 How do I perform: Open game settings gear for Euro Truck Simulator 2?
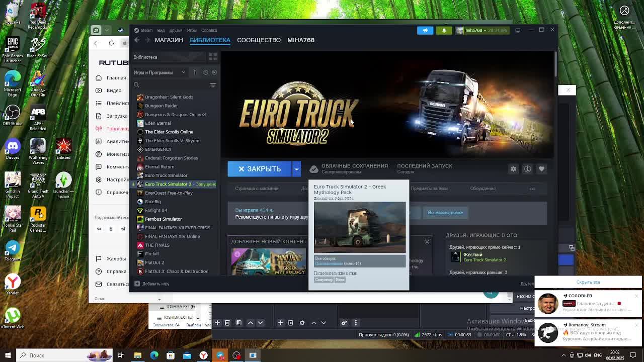tap(513, 169)
